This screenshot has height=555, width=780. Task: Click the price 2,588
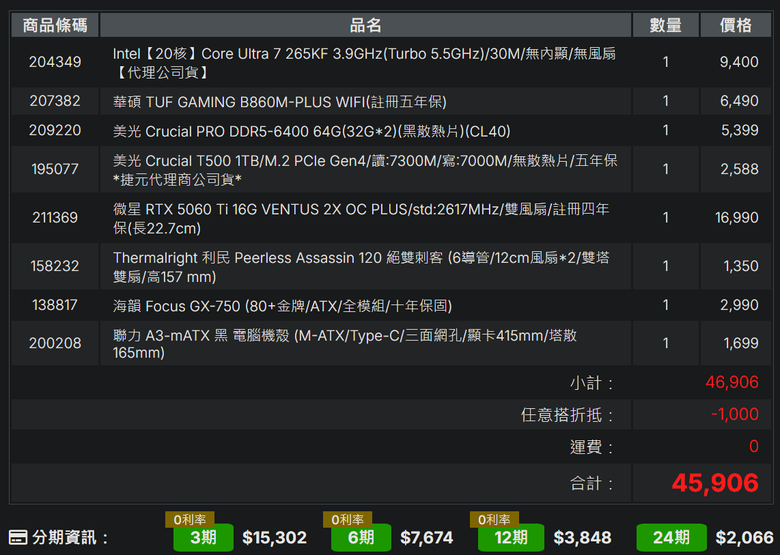click(x=739, y=169)
